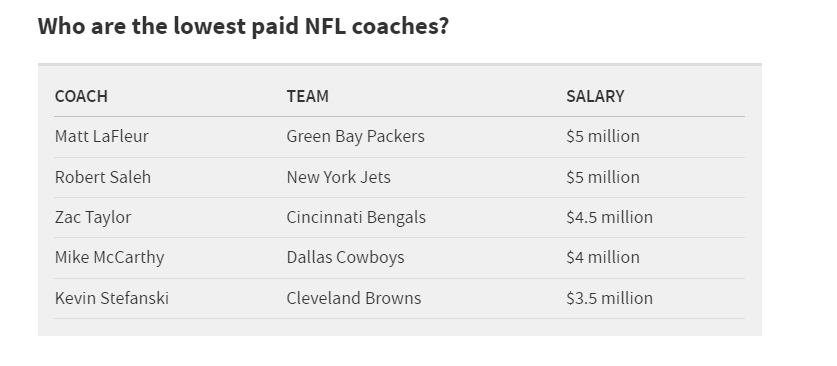
Task: Click the heading about lowest paid NFL coaches
Action: [x=243, y=26]
